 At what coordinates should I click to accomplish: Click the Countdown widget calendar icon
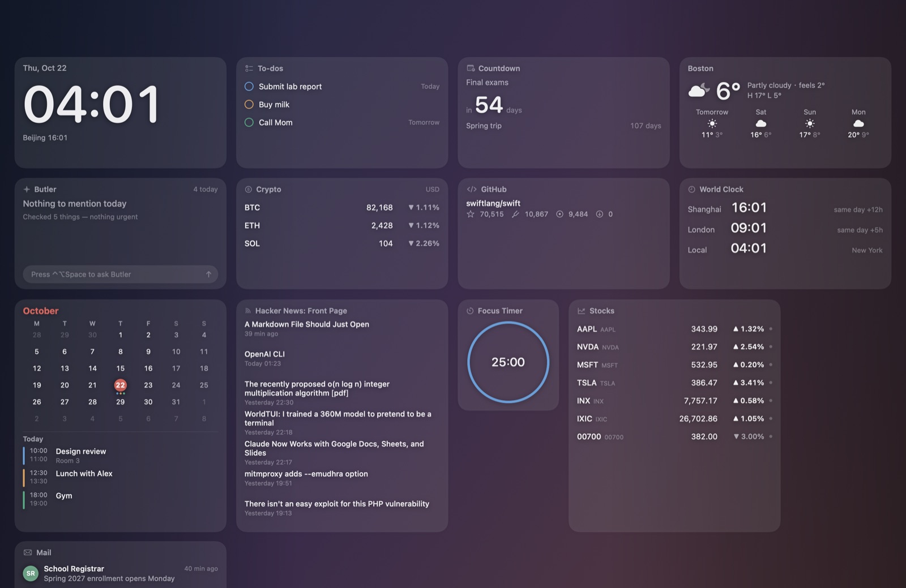click(471, 68)
